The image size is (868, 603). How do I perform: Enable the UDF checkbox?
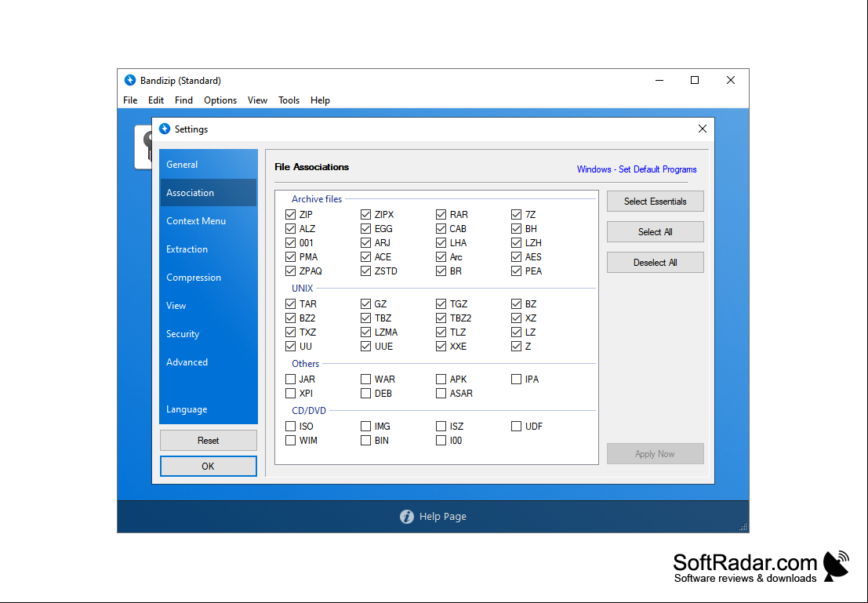point(517,427)
